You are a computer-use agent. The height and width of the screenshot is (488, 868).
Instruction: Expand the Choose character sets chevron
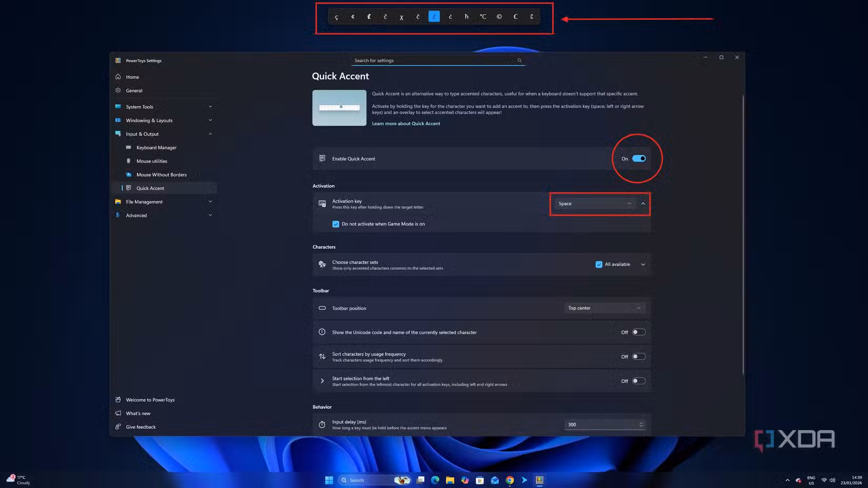tap(643, 265)
